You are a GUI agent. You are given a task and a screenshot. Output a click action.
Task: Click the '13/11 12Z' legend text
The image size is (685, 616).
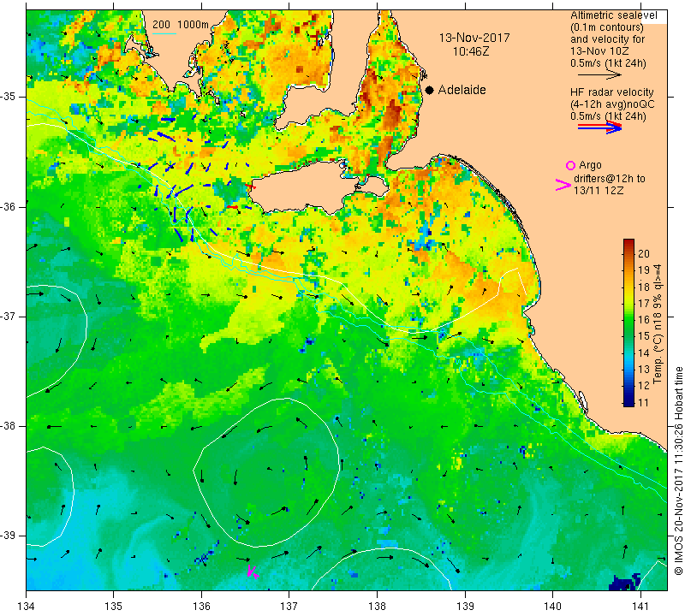tap(599, 191)
